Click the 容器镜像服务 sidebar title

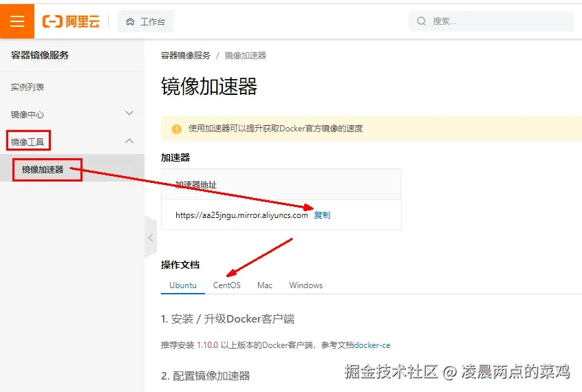40,55
